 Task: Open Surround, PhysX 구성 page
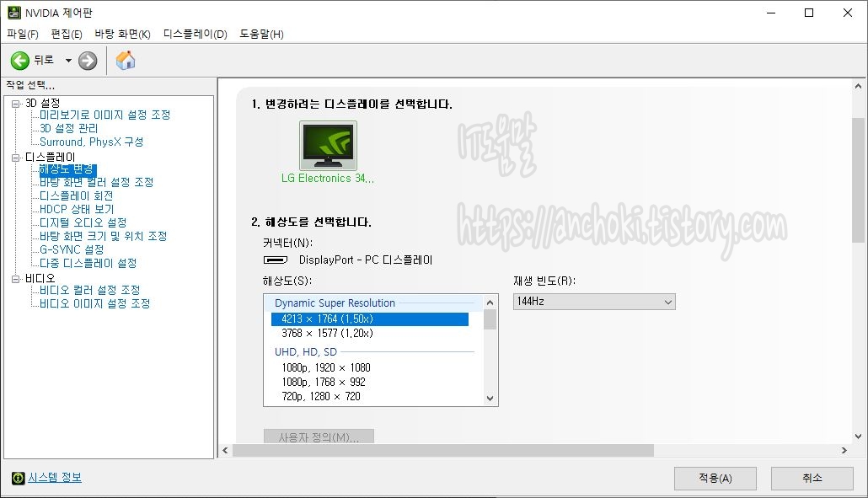pos(91,142)
